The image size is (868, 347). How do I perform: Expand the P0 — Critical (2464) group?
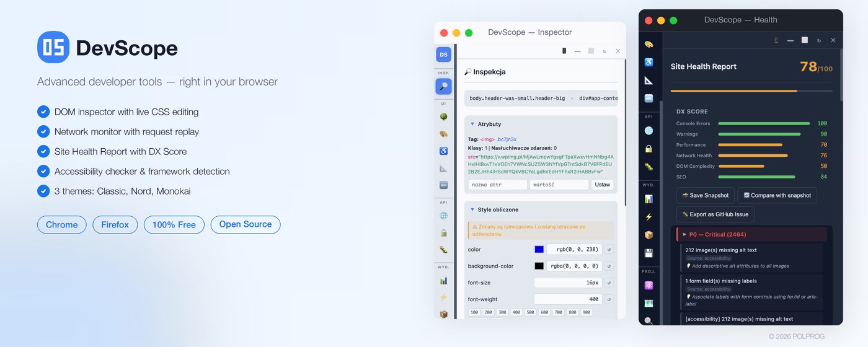pyautogui.click(x=750, y=234)
